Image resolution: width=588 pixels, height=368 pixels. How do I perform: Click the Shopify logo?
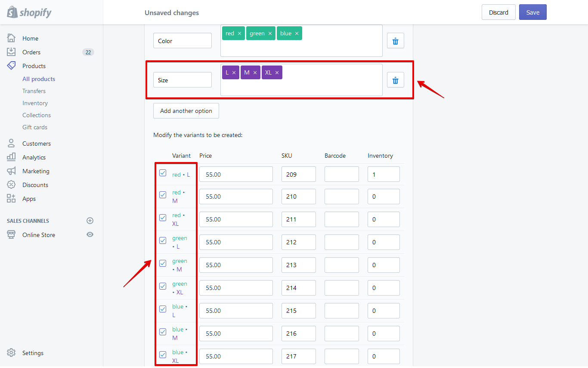29,12
